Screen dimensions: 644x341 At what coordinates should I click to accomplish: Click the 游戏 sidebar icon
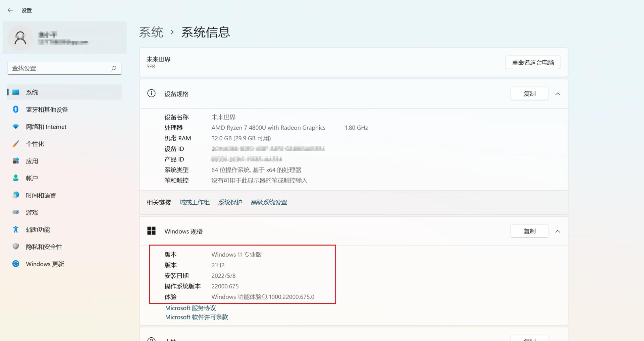(15, 212)
